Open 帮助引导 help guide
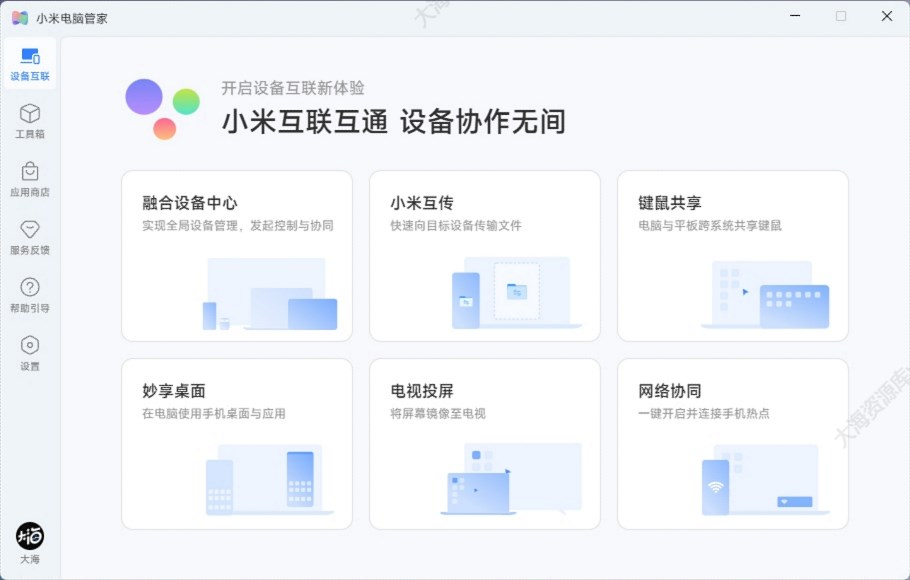 (x=30, y=296)
